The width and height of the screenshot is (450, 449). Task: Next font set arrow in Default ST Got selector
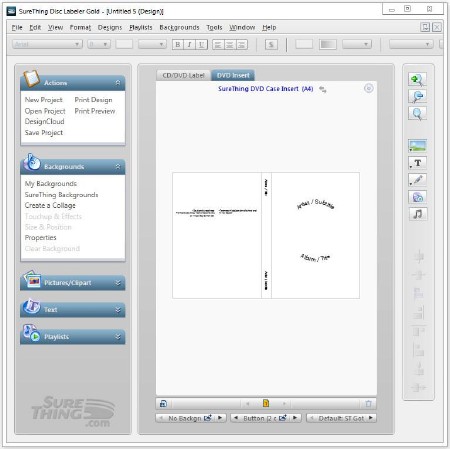pyautogui.click(x=371, y=418)
